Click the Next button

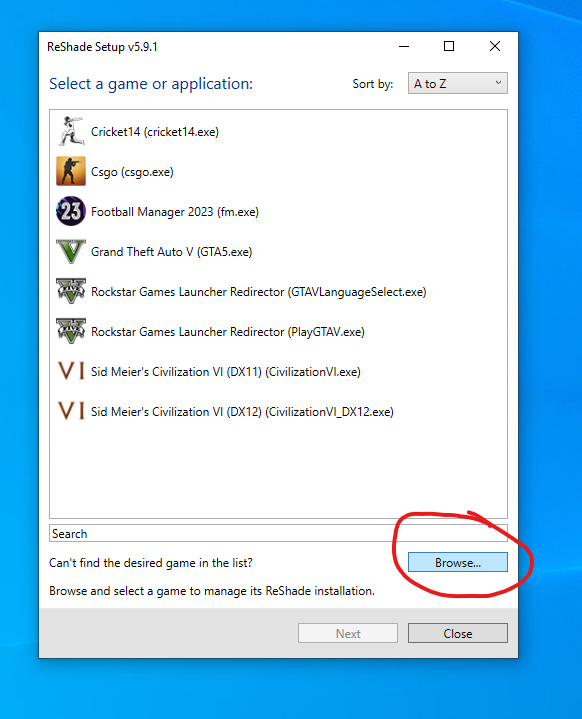pos(348,633)
